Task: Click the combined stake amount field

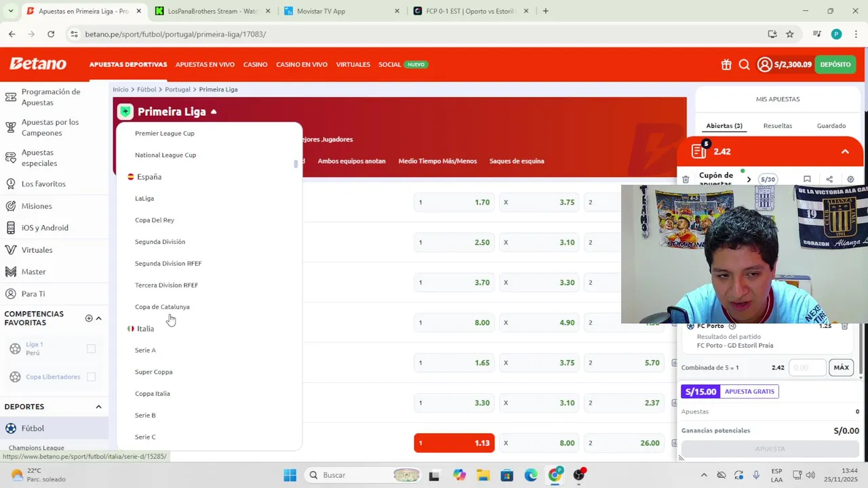Action: tap(808, 367)
